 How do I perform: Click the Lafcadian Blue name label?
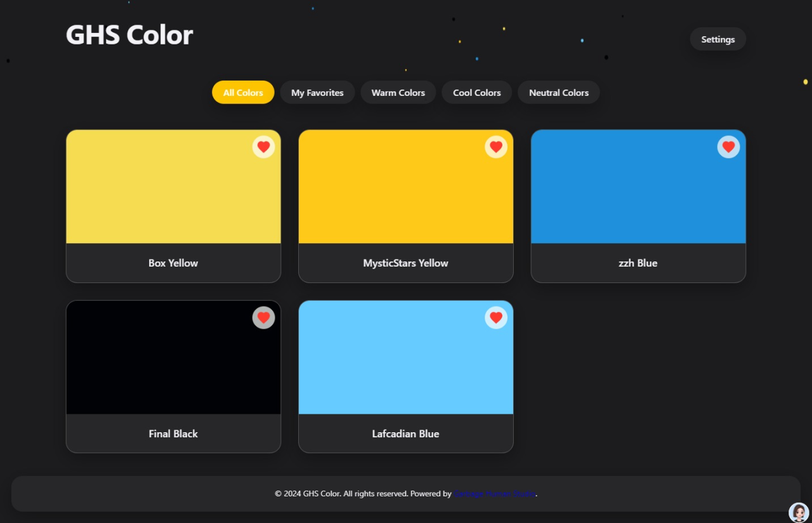click(x=405, y=434)
